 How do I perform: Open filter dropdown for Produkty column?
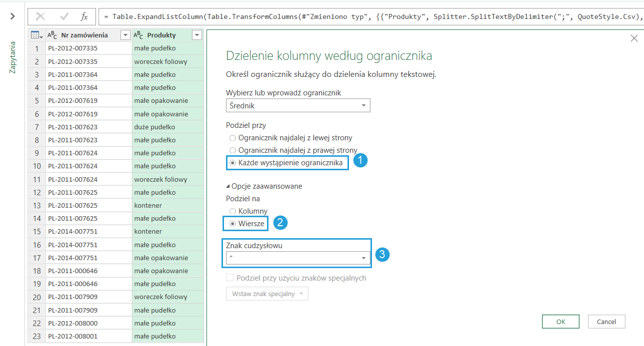(x=196, y=35)
